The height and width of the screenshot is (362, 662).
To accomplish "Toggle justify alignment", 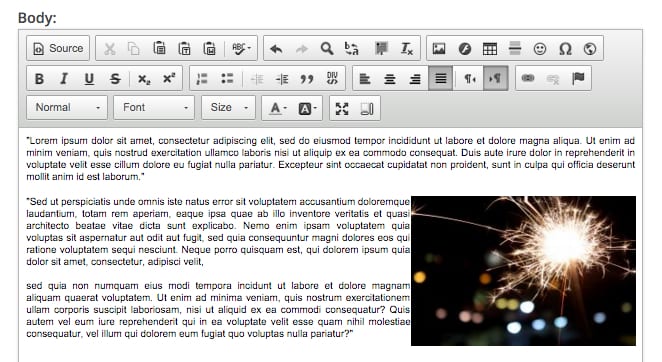I will 440,79.
